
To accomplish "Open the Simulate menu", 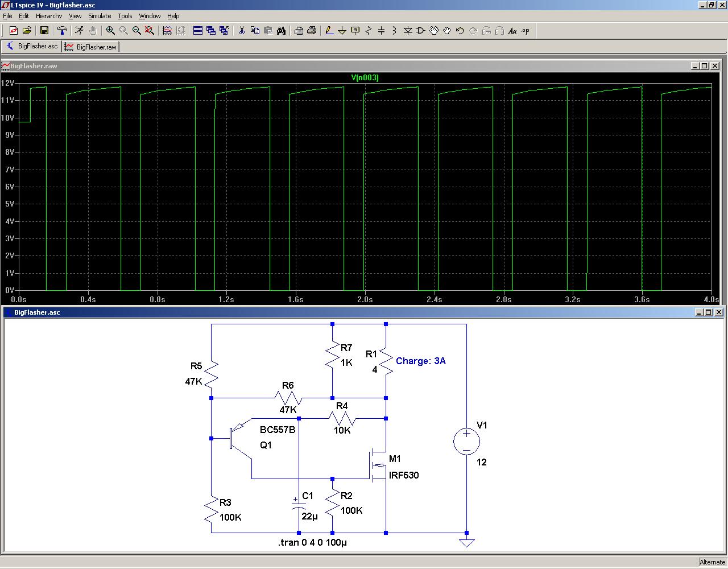I will (100, 16).
